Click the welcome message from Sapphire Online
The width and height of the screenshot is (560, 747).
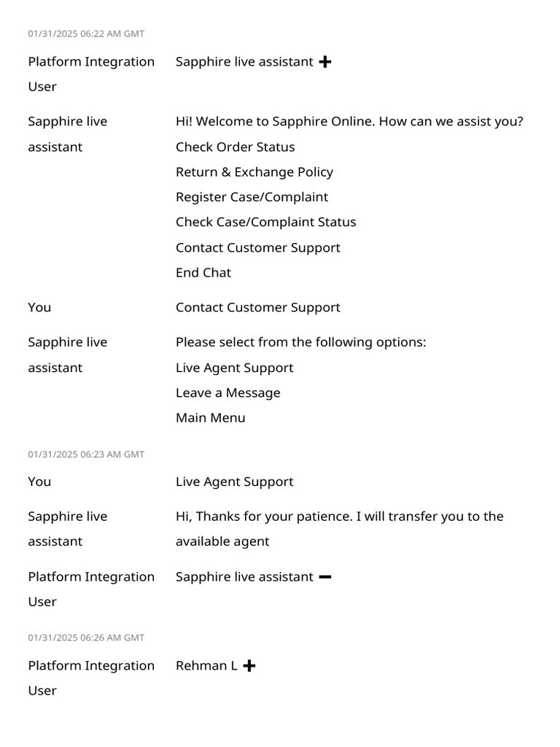[349, 122]
